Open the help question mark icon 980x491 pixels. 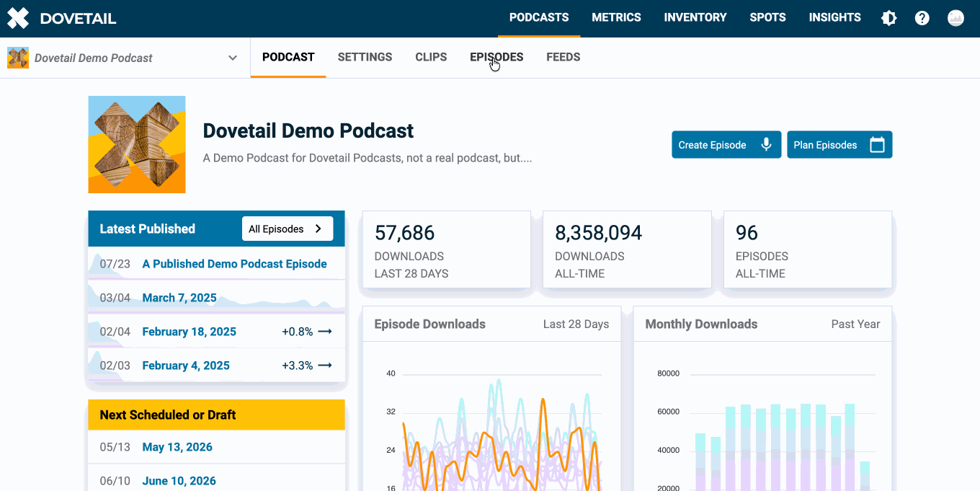922,18
